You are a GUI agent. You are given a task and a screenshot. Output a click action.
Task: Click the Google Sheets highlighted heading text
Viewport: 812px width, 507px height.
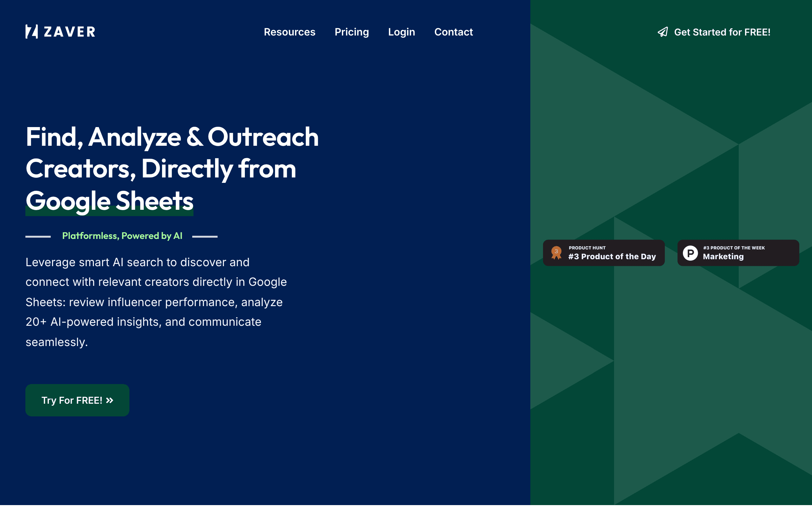click(109, 201)
